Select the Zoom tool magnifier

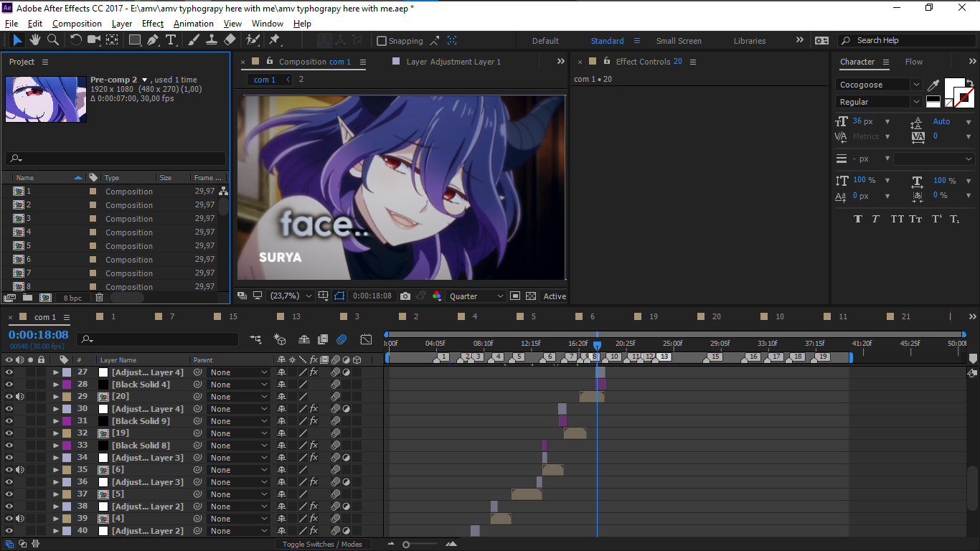pyautogui.click(x=54, y=40)
